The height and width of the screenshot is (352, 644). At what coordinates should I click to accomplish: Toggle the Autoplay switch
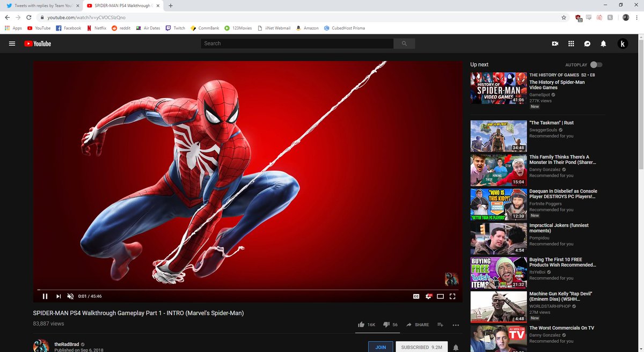(596, 64)
